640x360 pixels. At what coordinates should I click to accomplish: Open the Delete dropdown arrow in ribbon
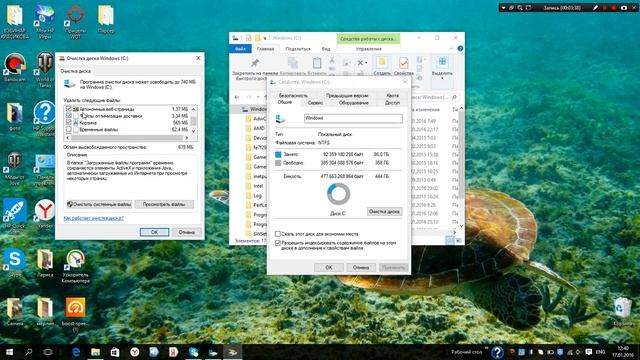[366, 63]
